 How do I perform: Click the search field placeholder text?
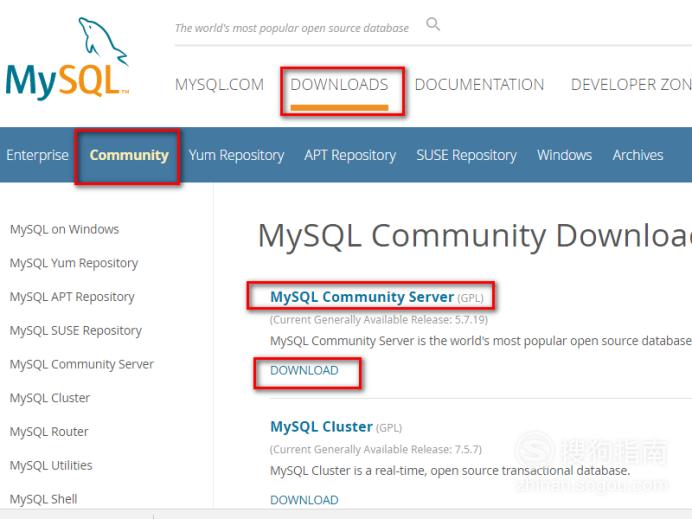tap(292, 28)
